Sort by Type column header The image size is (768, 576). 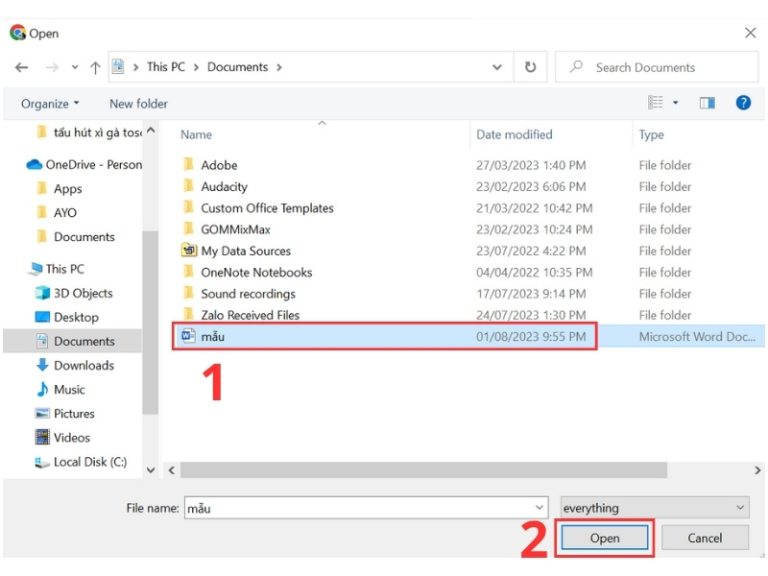pyautogui.click(x=651, y=135)
